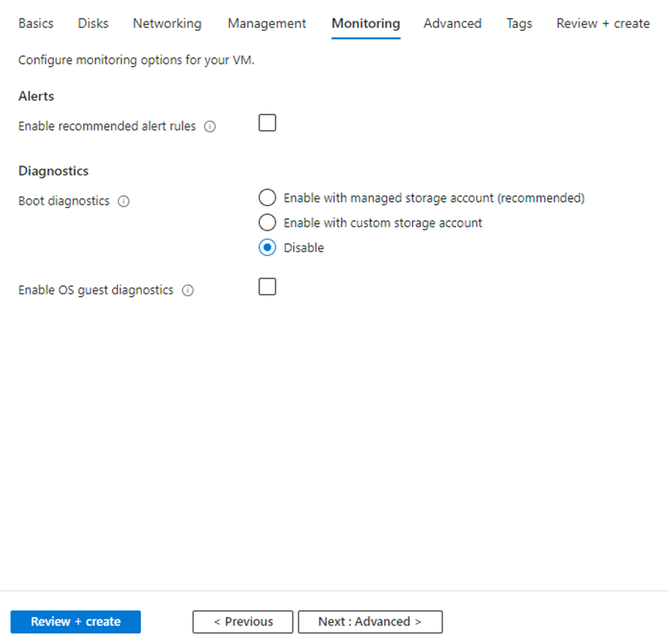Image resolution: width=668 pixels, height=644 pixels.
Task: Click the blue Review + create button
Action: pyautogui.click(x=75, y=621)
